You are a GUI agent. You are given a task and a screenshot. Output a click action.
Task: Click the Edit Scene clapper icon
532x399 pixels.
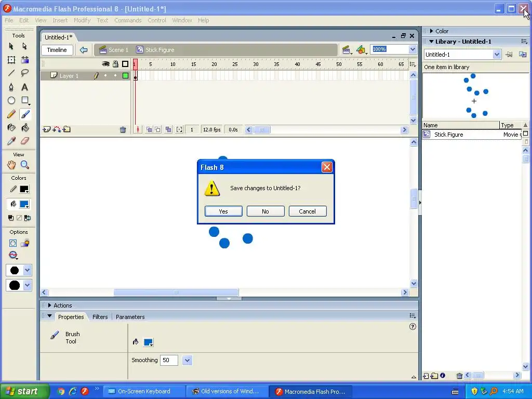click(x=347, y=50)
